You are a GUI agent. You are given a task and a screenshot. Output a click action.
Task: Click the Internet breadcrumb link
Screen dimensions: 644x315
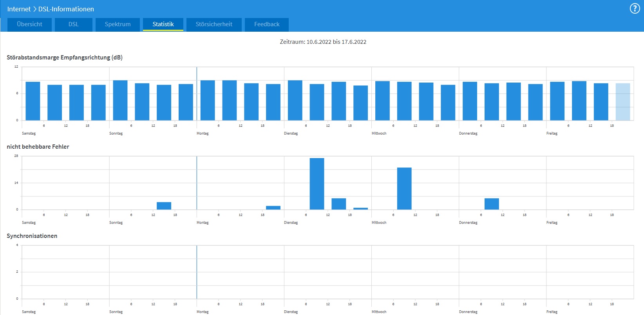(x=19, y=9)
